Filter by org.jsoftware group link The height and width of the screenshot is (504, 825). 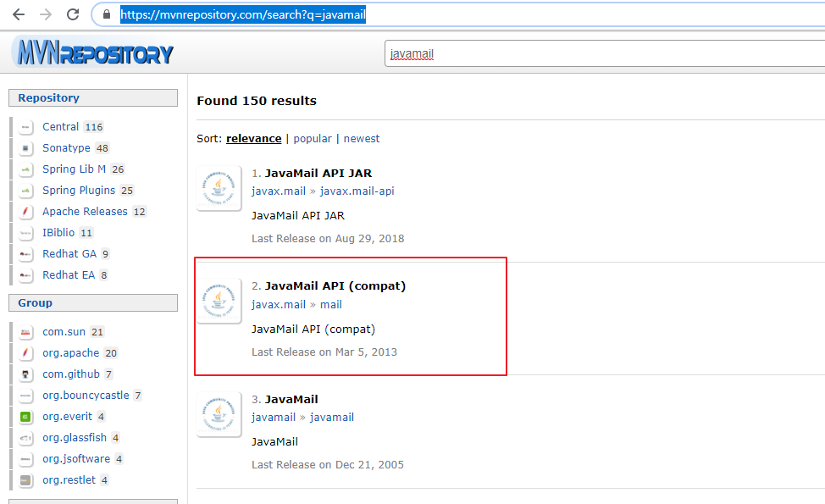click(76, 459)
